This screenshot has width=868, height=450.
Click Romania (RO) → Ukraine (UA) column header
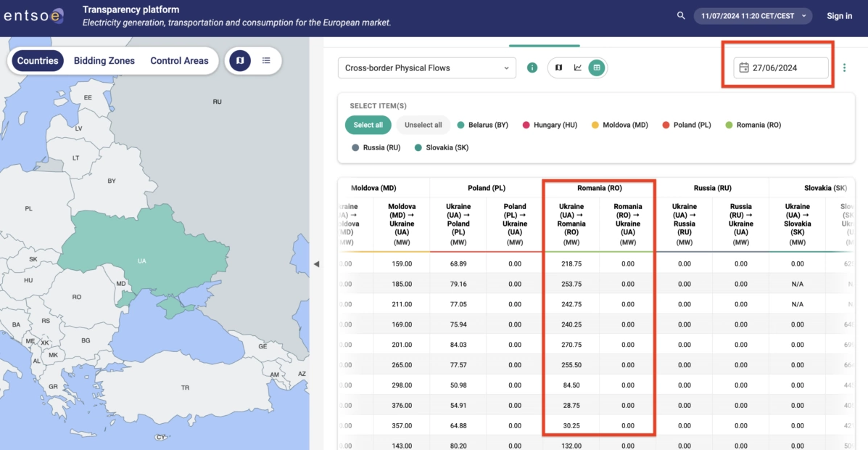(628, 224)
